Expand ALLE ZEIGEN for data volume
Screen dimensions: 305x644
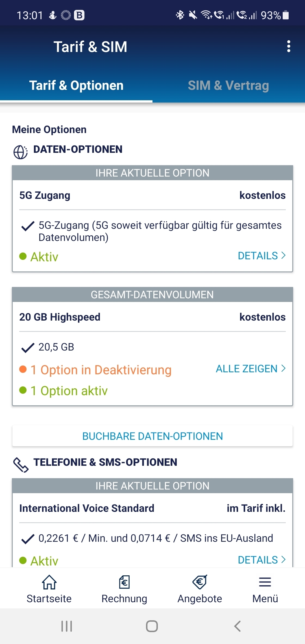pos(251,369)
